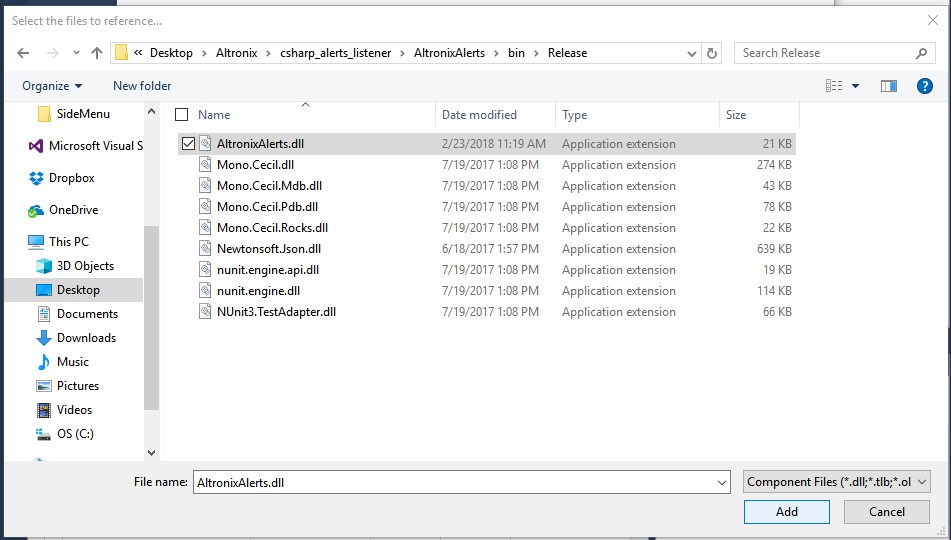Select Mono.Cecil.Mdb.dll file icon
This screenshot has height=540, width=951.
[206, 186]
